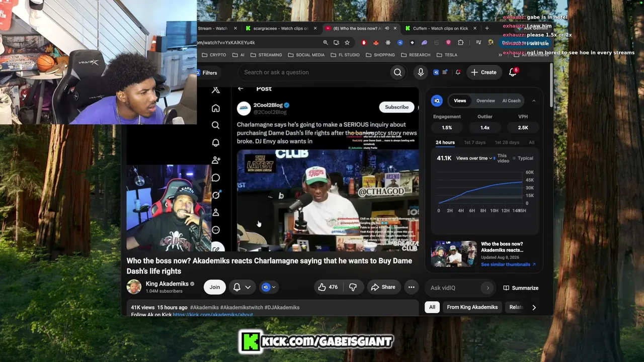Submit the Ask vidIQ arrow button
644x362 pixels.
488,288
